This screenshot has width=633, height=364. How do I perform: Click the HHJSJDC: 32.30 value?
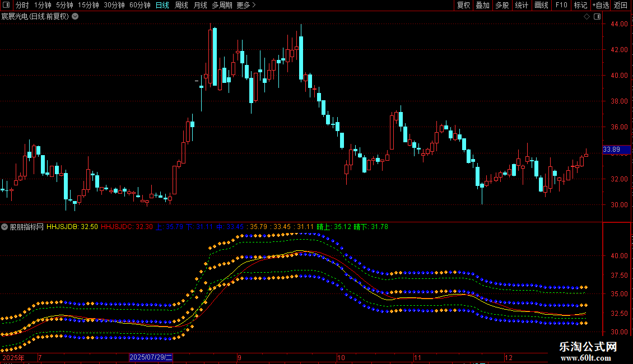point(127,227)
